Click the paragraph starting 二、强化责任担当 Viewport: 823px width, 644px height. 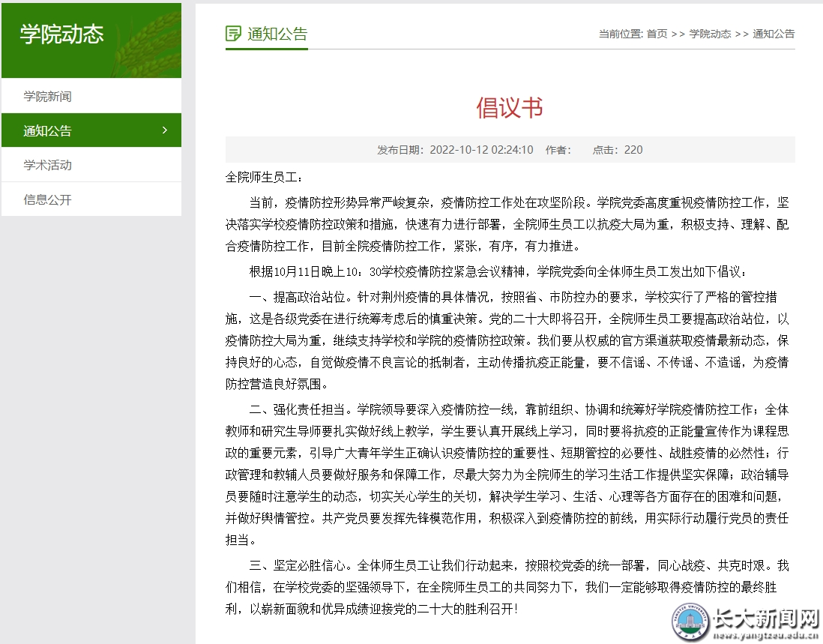click(510, 474)
